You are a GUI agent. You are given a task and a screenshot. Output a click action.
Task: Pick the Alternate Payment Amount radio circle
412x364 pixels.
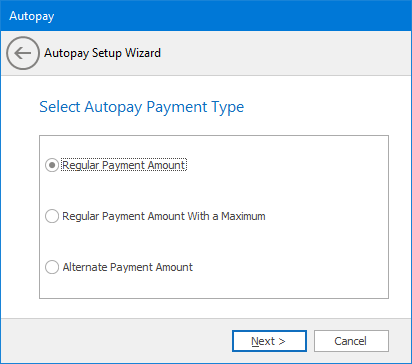click(x=52, y=267)
